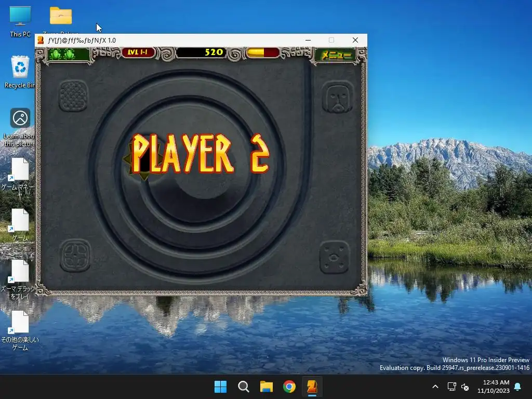Launch Google Chrome from taskbar
532x399 pixels.
(289, 387)
